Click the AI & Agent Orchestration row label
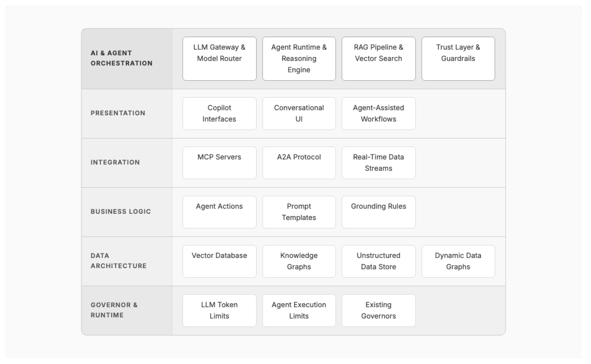Image resolution: width=591 pixels, height=364 pixels. (121, 58)
